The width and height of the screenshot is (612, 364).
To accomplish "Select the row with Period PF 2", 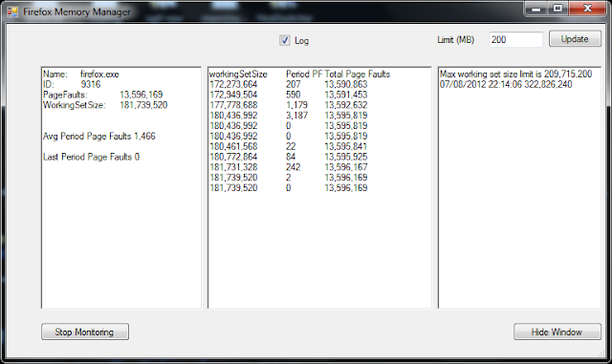I will click(289, 178).
